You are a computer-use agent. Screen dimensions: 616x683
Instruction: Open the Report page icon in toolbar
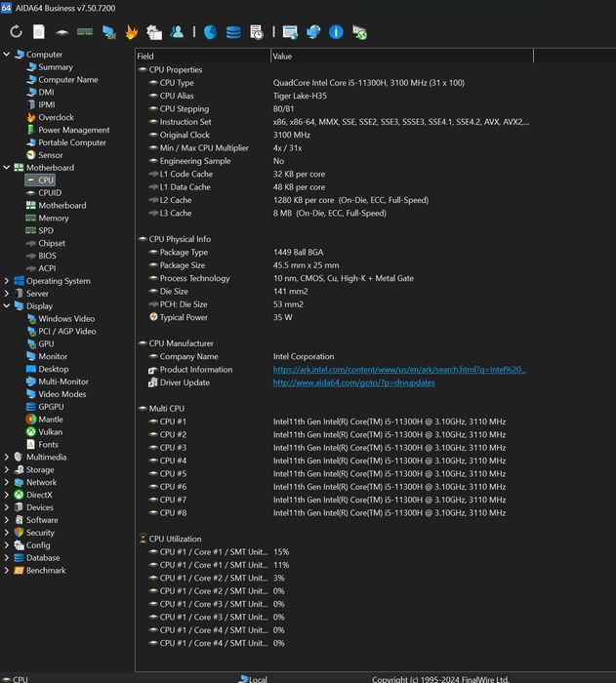[39, 32]
